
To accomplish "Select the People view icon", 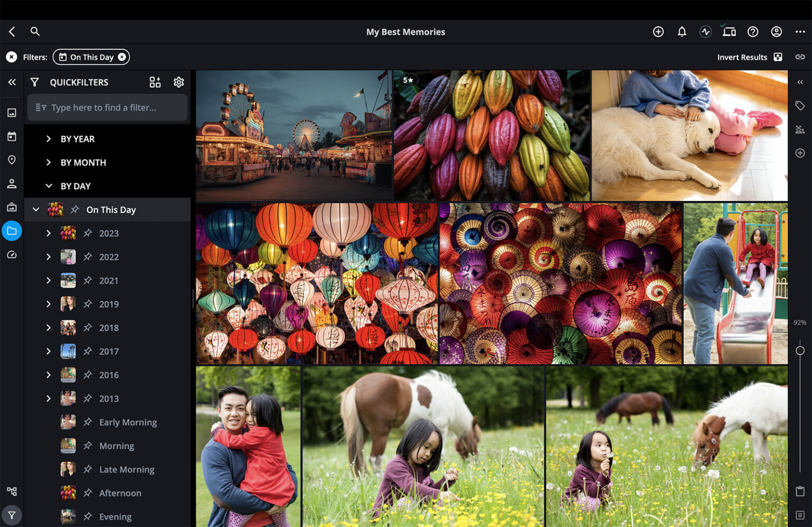I will 12,183.
